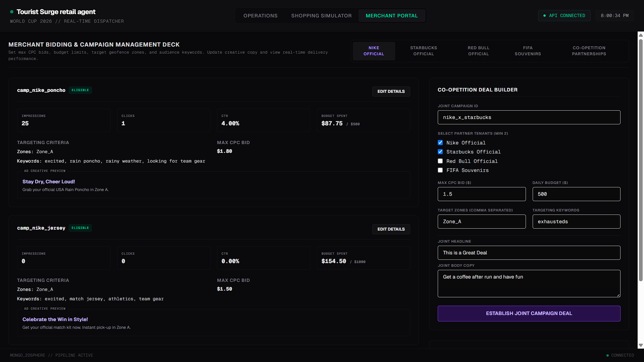The width and height of the screenshot is (644, 362).
Task: Click the $1.50 max CPC bid value
Action: (224, 289)
